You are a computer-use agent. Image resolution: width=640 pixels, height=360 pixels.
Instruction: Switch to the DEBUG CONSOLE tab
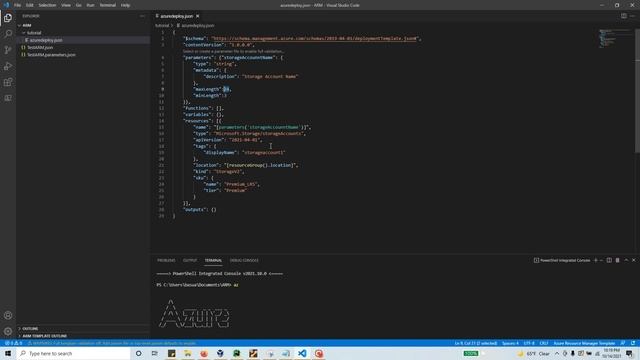pos(244,260)
